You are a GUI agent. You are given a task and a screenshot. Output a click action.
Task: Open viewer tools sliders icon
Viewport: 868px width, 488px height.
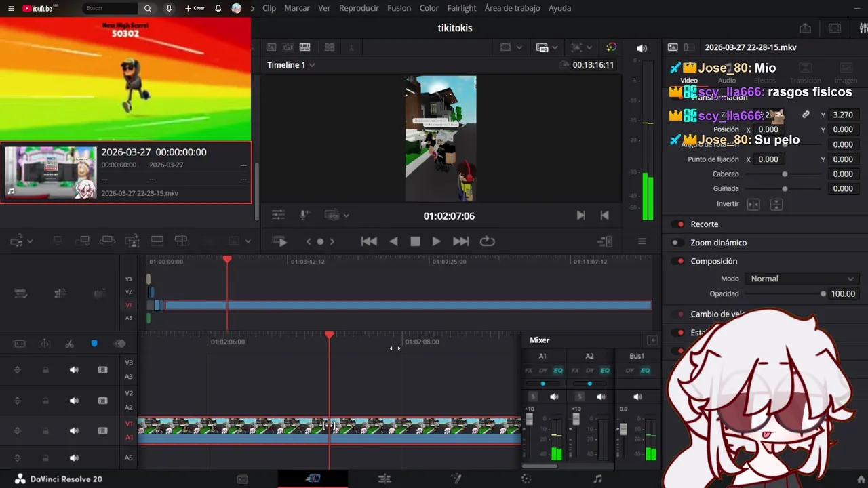coord(278,215)
